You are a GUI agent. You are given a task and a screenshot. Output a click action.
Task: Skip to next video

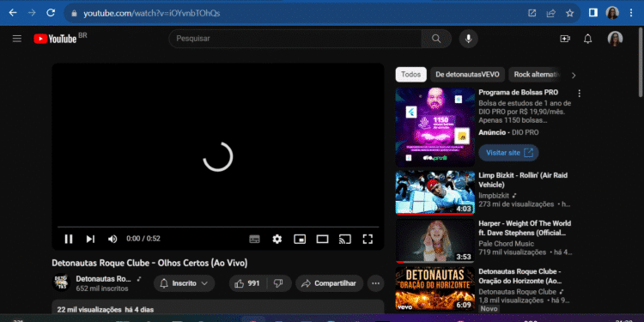click(x=90, y=239)
